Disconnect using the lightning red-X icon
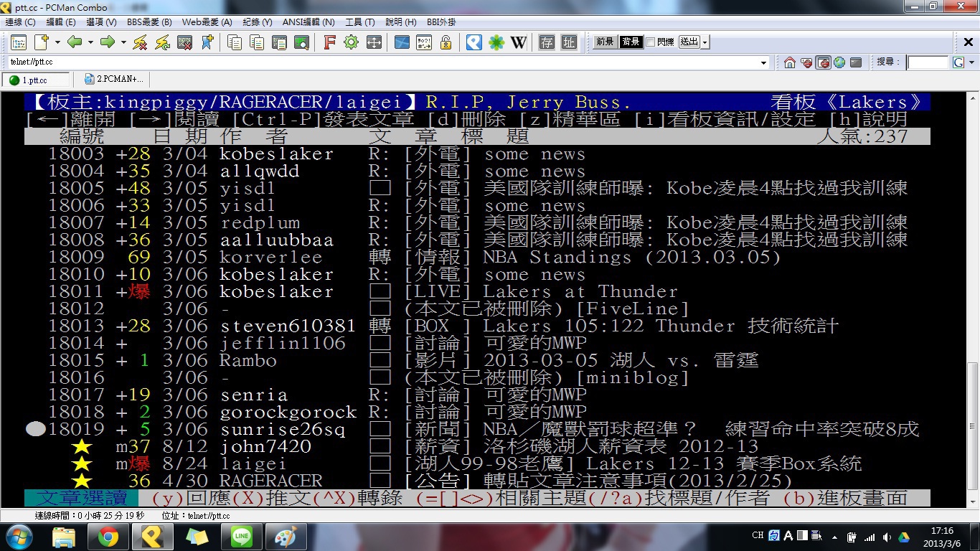This screenshot has width=980, height=551. click(140, 42)
